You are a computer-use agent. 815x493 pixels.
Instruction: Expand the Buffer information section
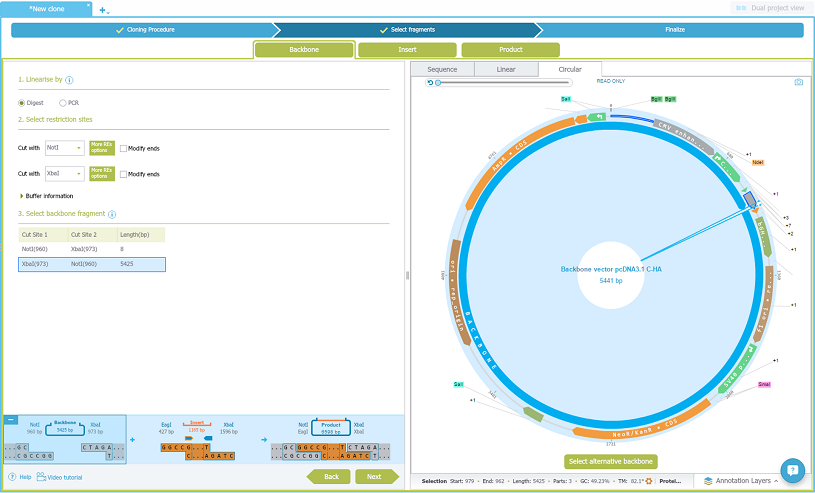(x=22, y=196)
